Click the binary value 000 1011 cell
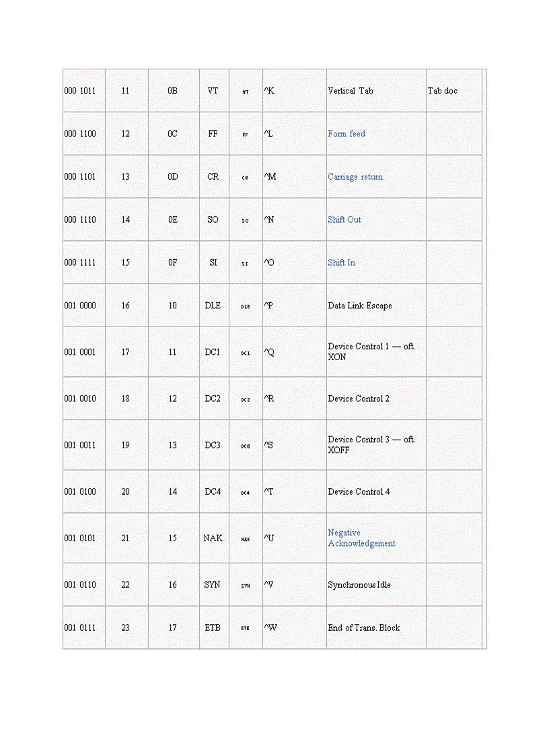The image size is (549, 756). click(x=80, y=91)
